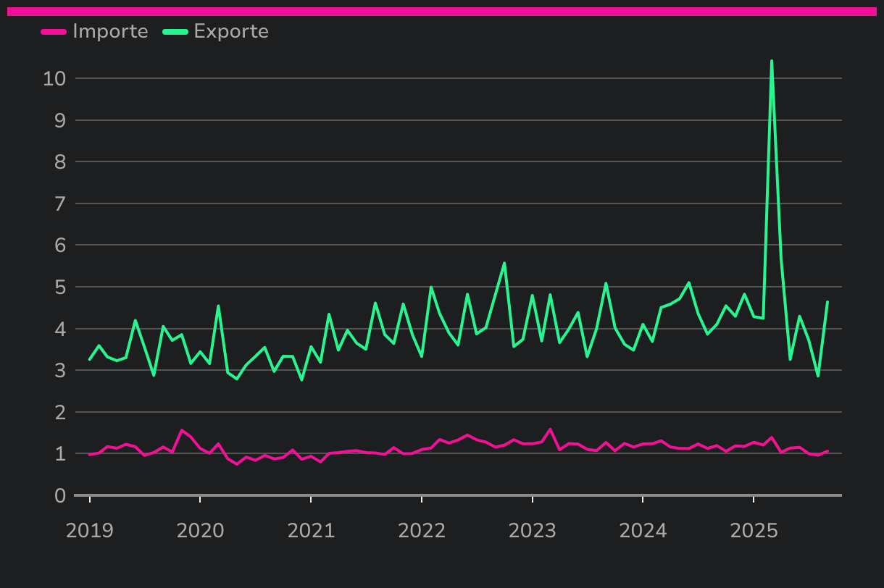884x588 pixels.
Task: Click the y-axis value 5
Action: (x=60, y=287)
